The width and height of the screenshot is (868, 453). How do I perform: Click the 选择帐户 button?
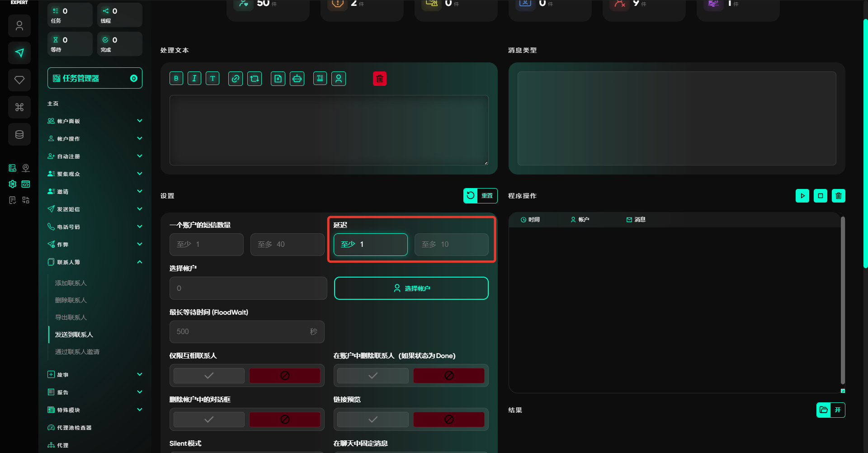tap(411, 288)
